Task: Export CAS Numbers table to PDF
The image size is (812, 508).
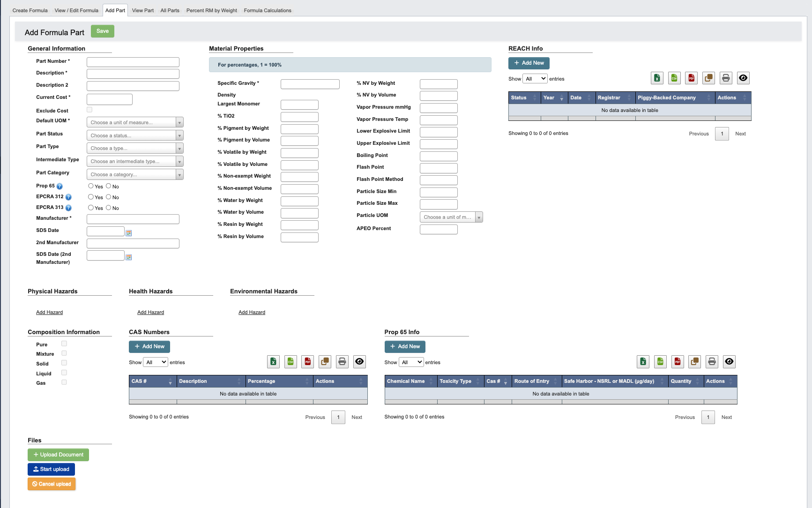Action: click(307, 362)
